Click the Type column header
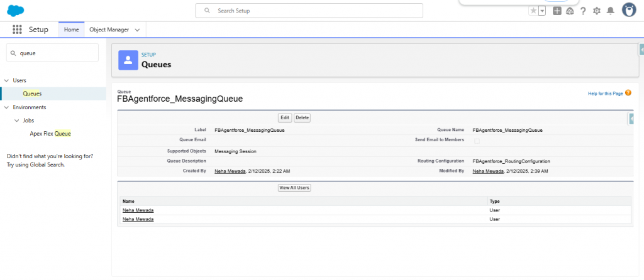644x280 pixels. coord(494,202)
